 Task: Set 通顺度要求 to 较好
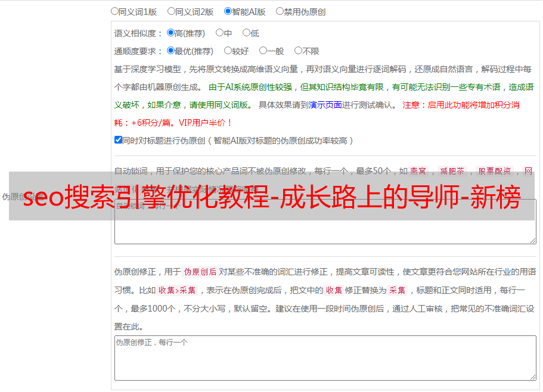tap(228, 51)
